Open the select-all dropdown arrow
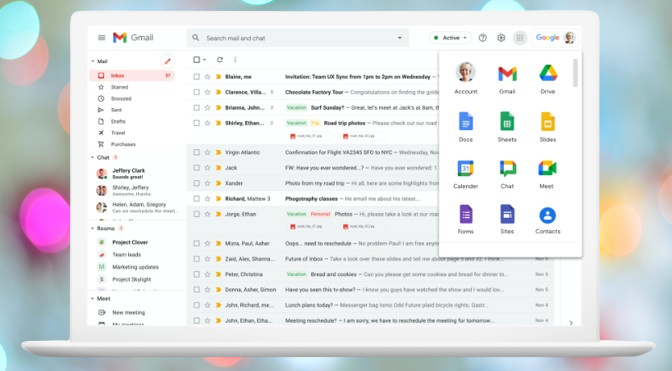 [204, 60]
